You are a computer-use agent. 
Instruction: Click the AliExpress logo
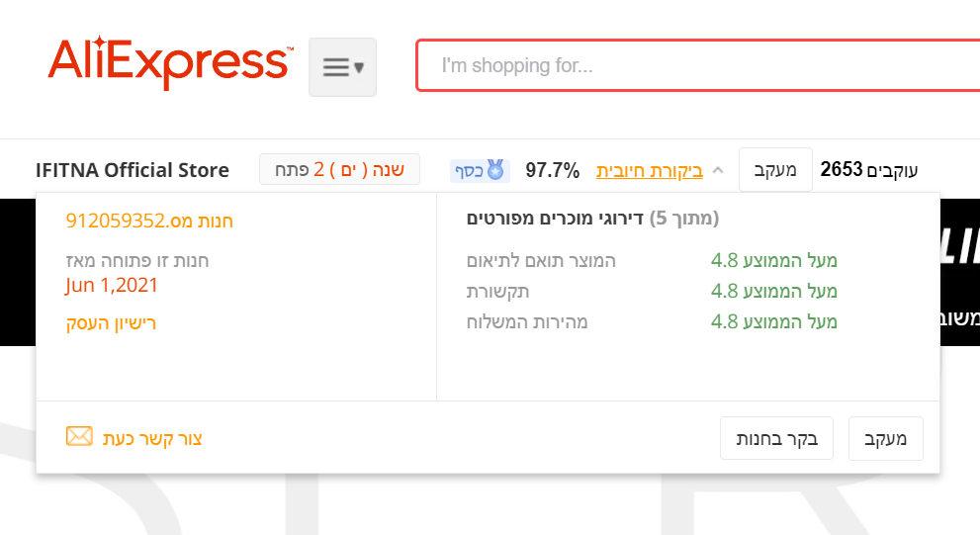170,62
